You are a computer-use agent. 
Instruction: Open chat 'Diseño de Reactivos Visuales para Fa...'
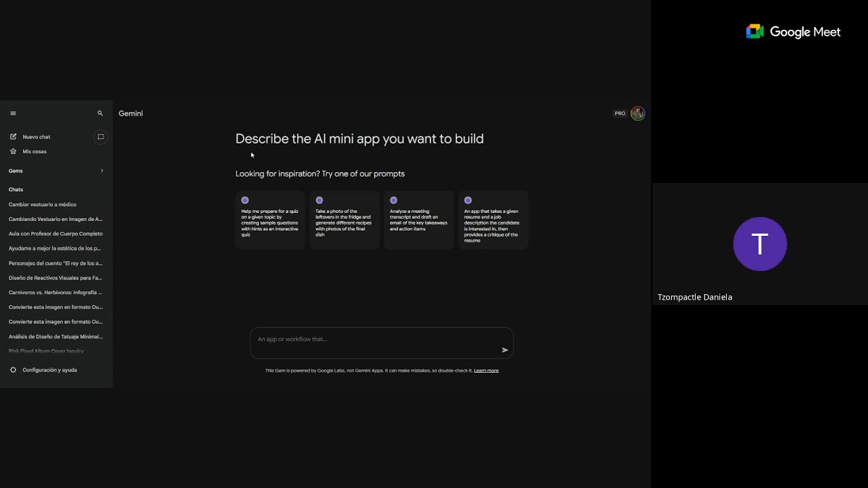pyautogui.click(x=55, y=278)
